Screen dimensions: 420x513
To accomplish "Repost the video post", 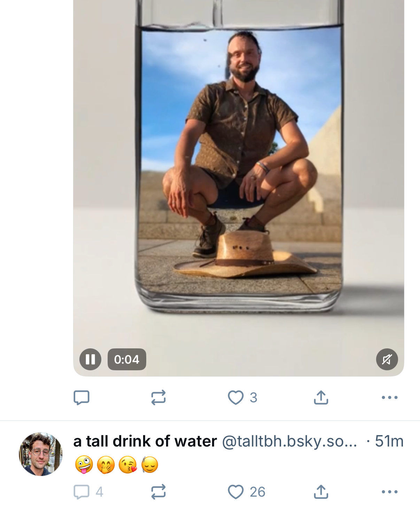I will tap(158, 397).
